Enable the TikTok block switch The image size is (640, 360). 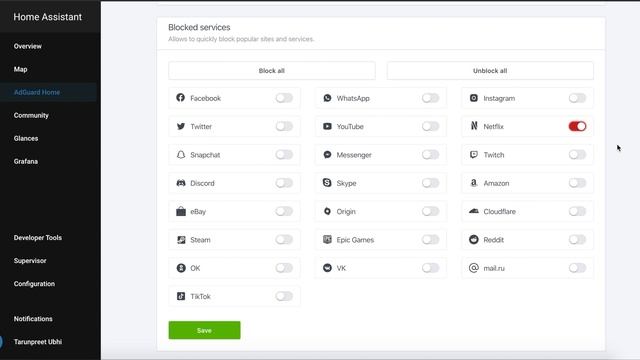(x=284, y=296)
